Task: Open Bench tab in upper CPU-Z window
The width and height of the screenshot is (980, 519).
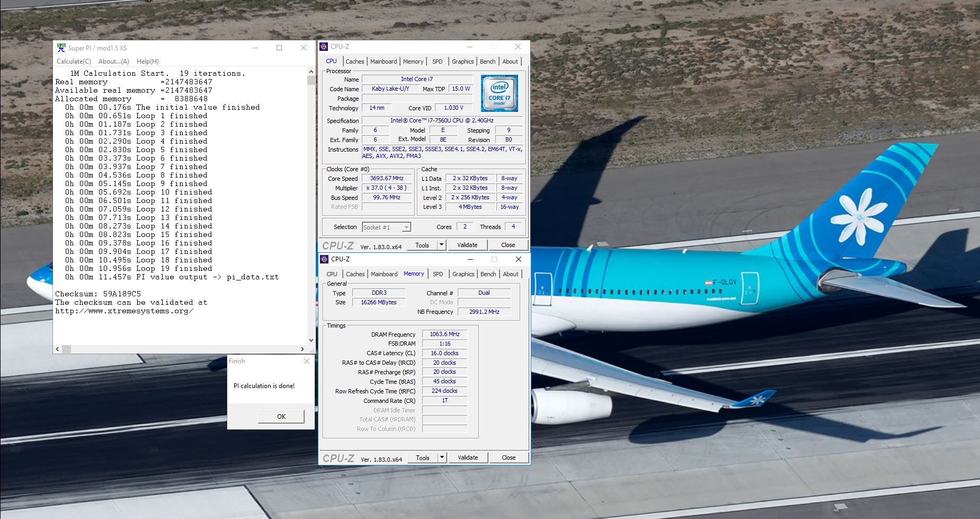Action: pyautogui.click(x=487, y=61)
